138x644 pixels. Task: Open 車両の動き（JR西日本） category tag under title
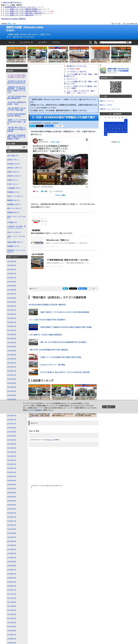tap(52, 123)
